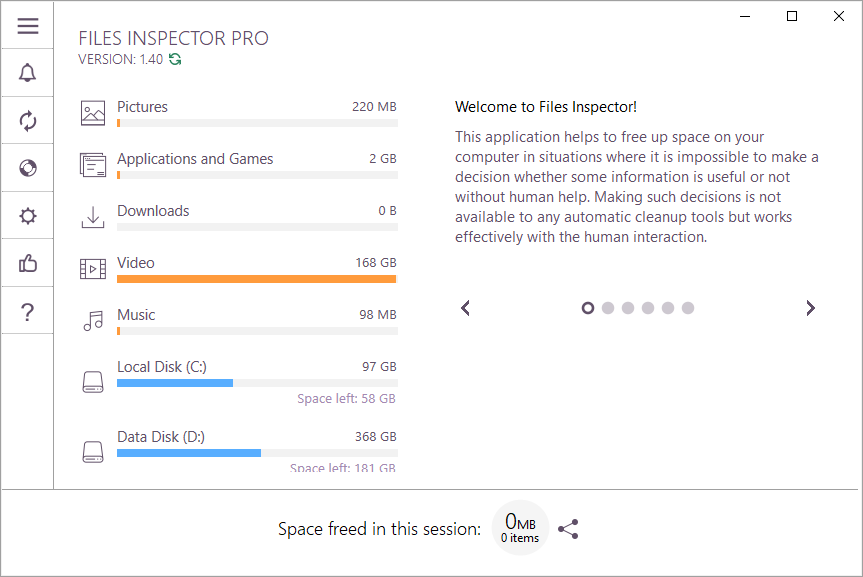The image size is (863, 577).
Task: Select the second carousel page dot
Action: [x=608, y=308]
